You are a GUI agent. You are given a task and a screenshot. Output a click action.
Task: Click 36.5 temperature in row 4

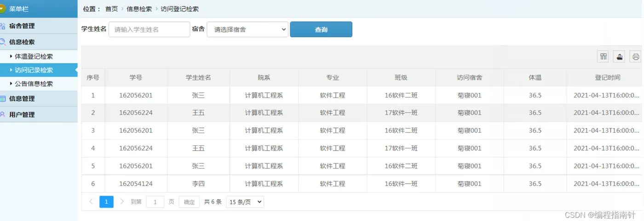point(535,148)
